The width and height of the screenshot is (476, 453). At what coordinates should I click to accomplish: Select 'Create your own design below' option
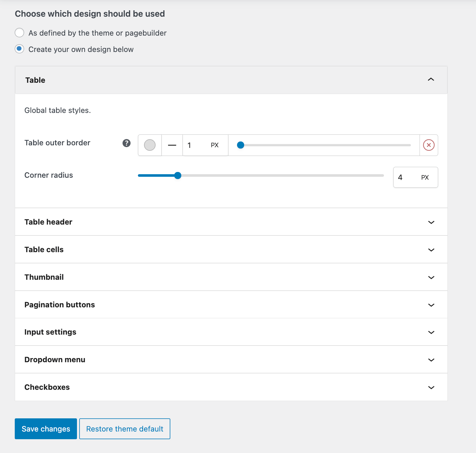(x=20, y=49)
